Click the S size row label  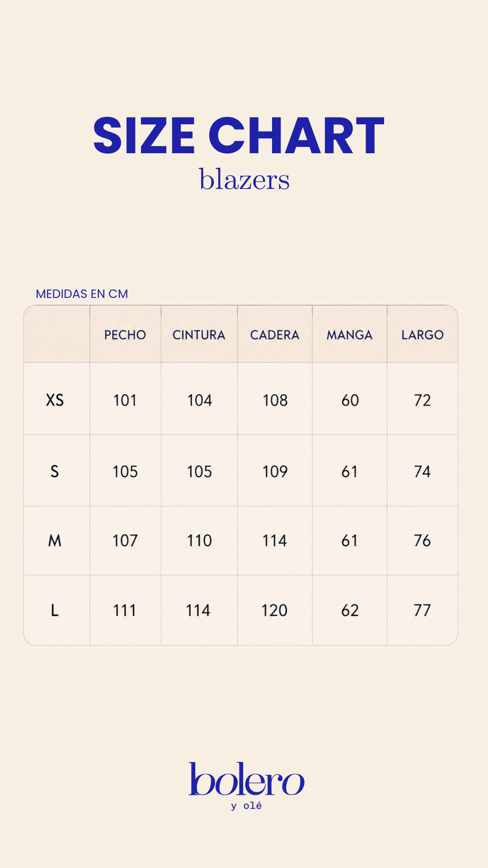55,472
